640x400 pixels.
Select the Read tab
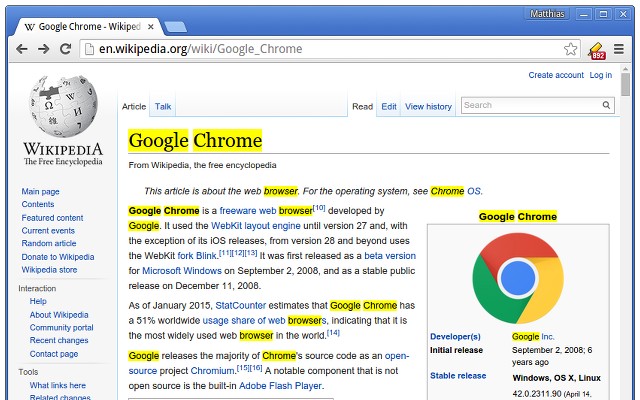(362, 107)
